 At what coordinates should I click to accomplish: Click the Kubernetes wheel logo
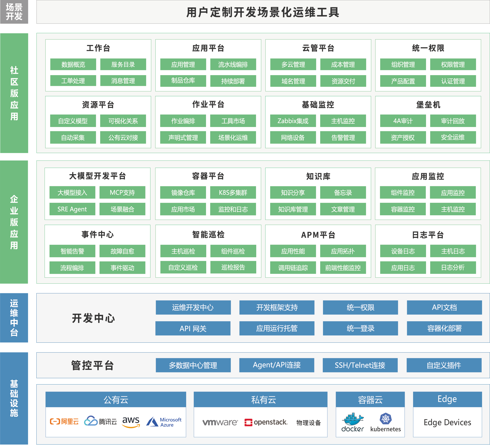[385, 419]
